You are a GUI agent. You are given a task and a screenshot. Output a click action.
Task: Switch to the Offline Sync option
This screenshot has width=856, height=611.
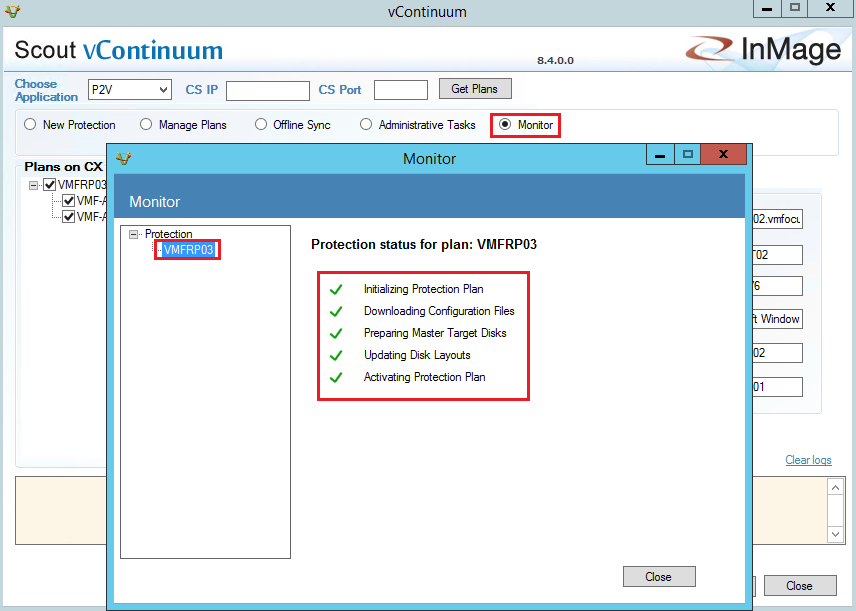[261, 125]
